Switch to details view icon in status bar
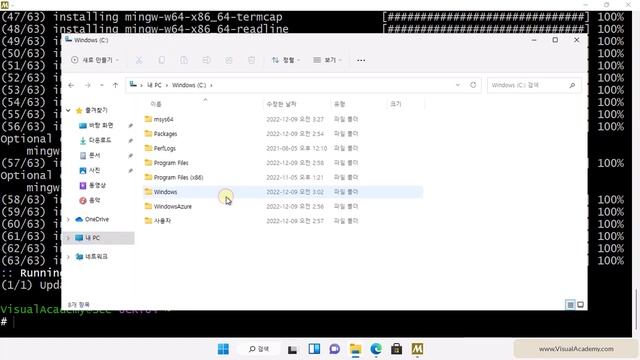This screenshot has width=640, height=360. coord(570,304)
